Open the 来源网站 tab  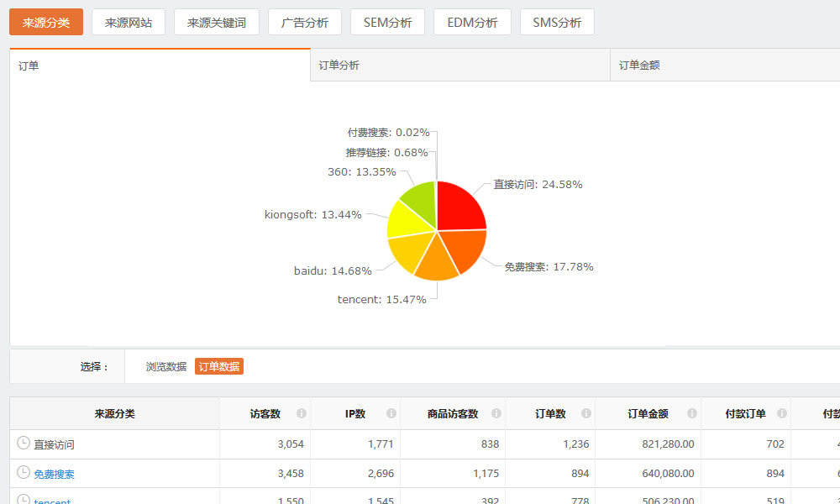[x=129, y=23]
